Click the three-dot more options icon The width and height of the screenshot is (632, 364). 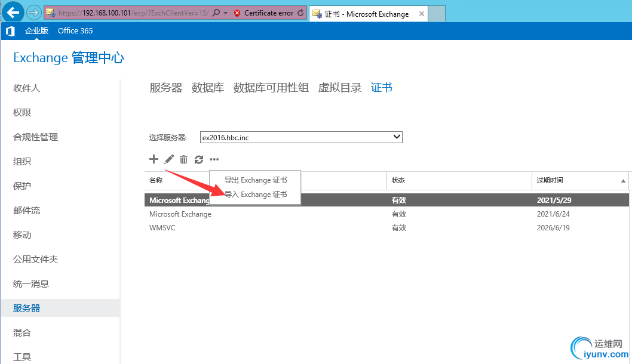214,159
